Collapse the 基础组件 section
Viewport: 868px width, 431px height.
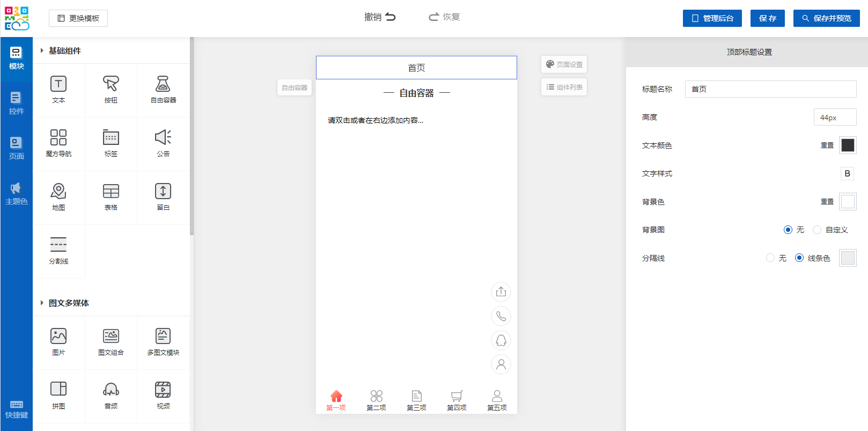(42, 51)
